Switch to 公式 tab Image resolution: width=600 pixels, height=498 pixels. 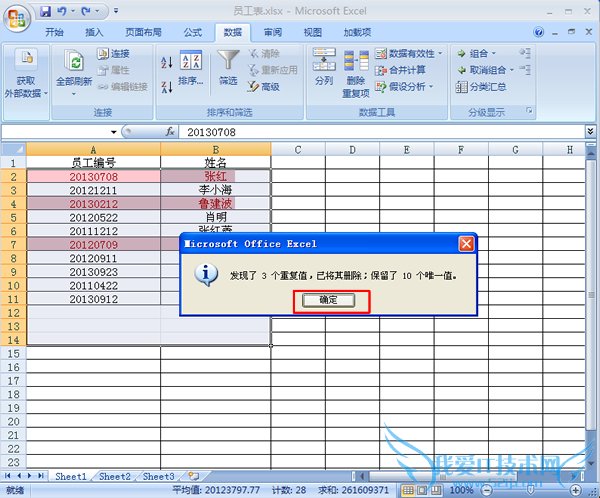(x=193, y=33)
